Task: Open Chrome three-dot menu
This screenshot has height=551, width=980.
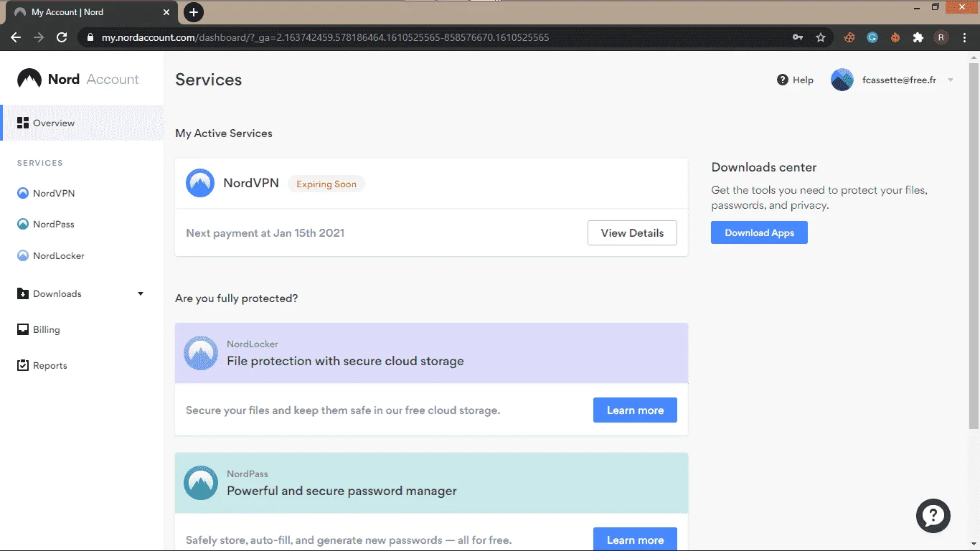Action: click(964, 37)
